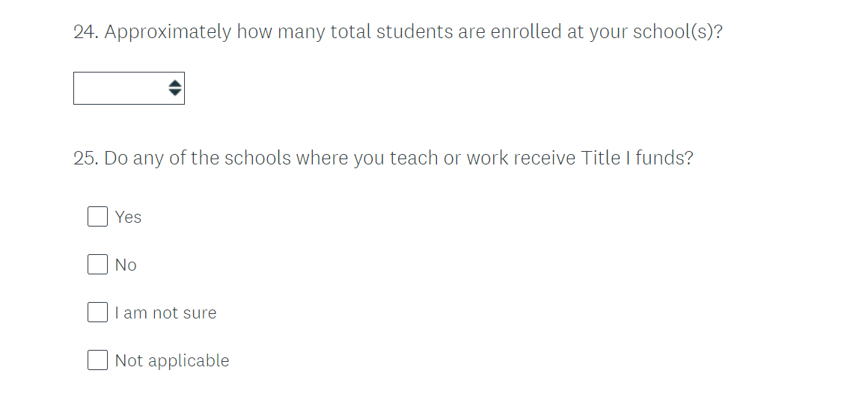Viewport: 868px width, 394px height.
Task: Click question 24 about total students enrolled
Action: 397,33
